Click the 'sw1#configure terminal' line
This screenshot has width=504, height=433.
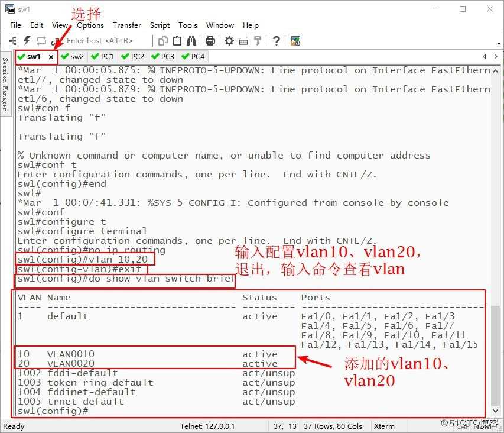(82, 231)
